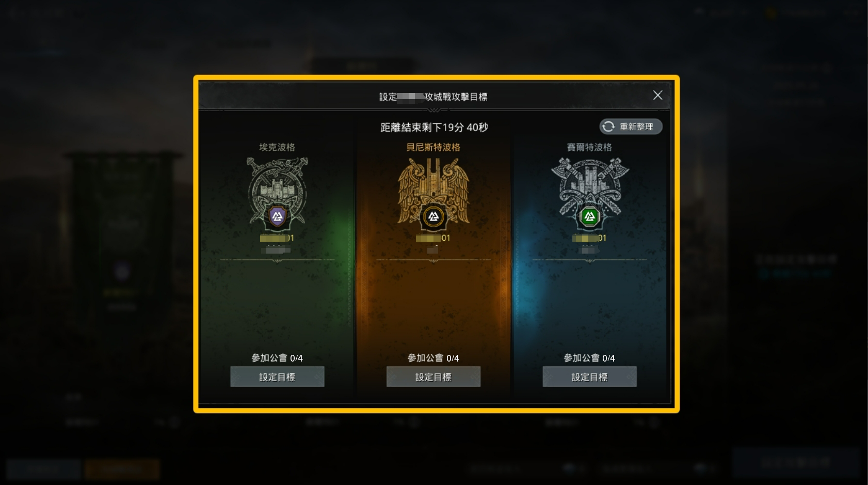Image resolution: width=868 pixels, height=485 pixels.
Task: Close the siege target dialog
Action: pos(657,96)
